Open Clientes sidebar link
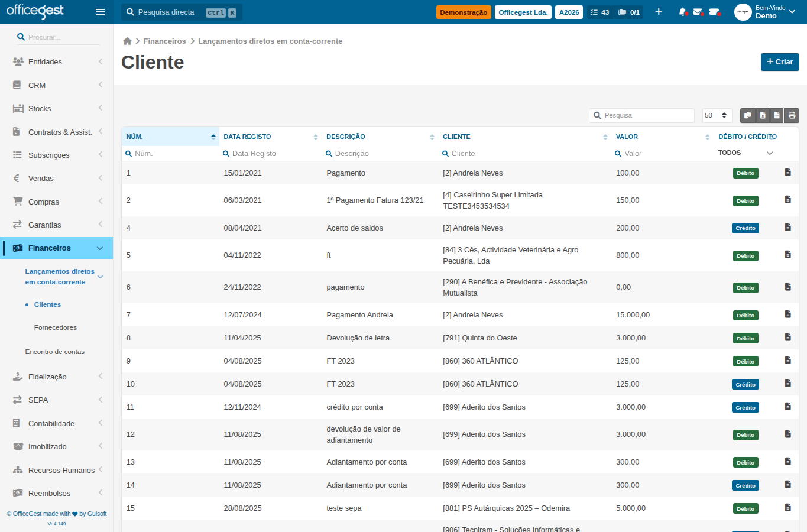807x532 pixels. 47,304
